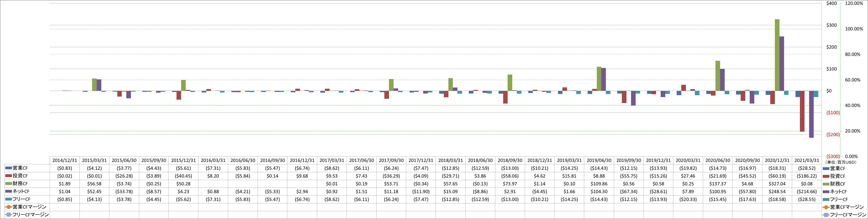Screen dimensions: 868x219
Task: Click the long red 投資CF bar for 2021/03/31
Action: pyautogui.click(x=802, y=111)
